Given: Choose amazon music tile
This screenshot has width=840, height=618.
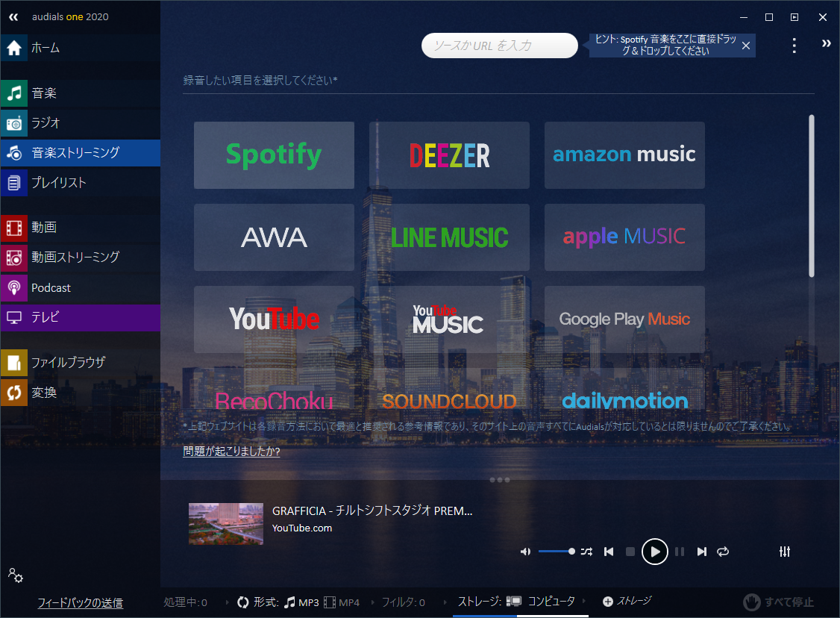Looking at the screenshot, I should (x=624, y=155).
